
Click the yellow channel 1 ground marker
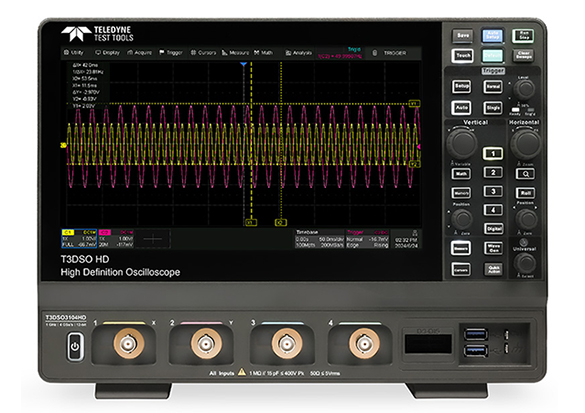63,145
